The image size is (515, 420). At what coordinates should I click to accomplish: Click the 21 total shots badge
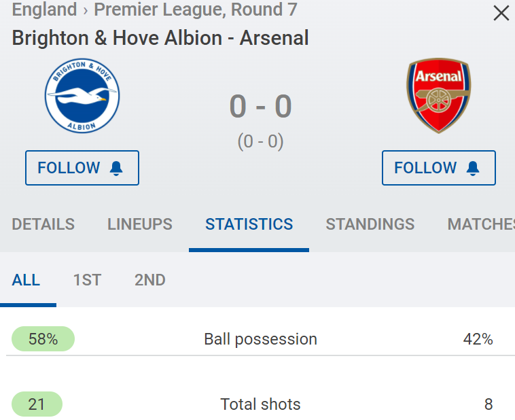[x=37, y=404]
